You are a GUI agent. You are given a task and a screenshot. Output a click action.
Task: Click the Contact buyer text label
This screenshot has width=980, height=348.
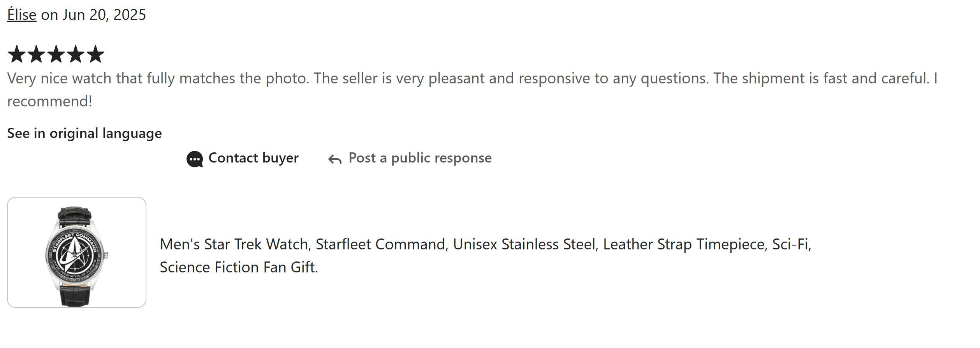[x=253, y=158]
